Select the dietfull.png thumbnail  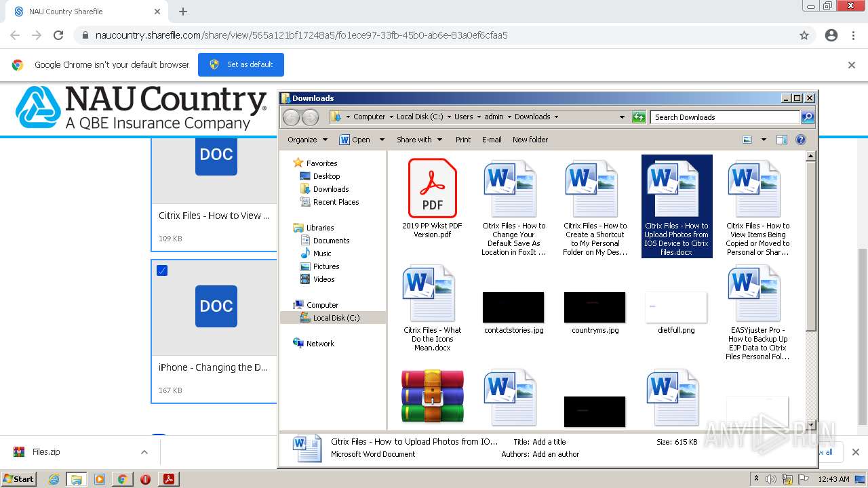coord(676,307)
